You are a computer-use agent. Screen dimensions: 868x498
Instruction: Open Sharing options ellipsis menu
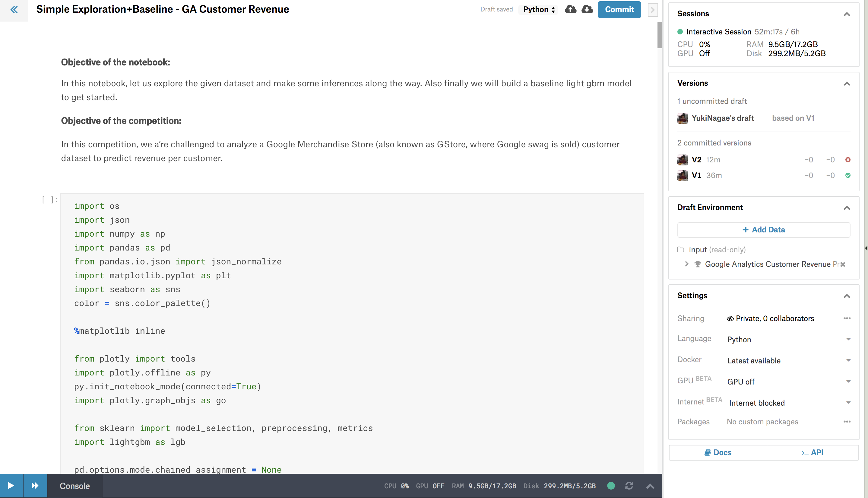847,318
